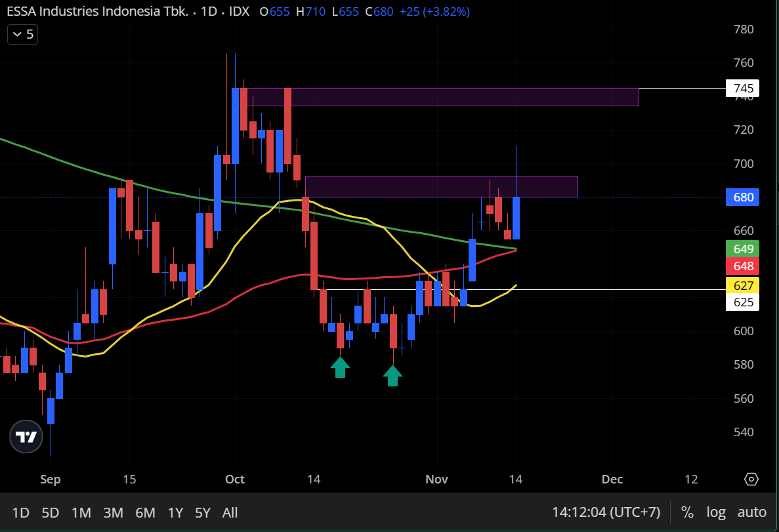Select the left green up arrow marker

[341, 367]
